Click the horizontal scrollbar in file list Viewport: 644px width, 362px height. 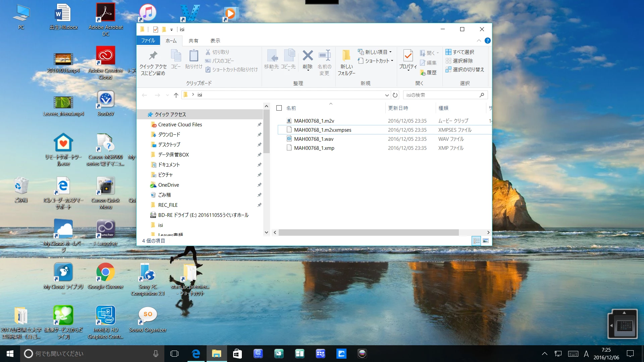pos(368,232)
